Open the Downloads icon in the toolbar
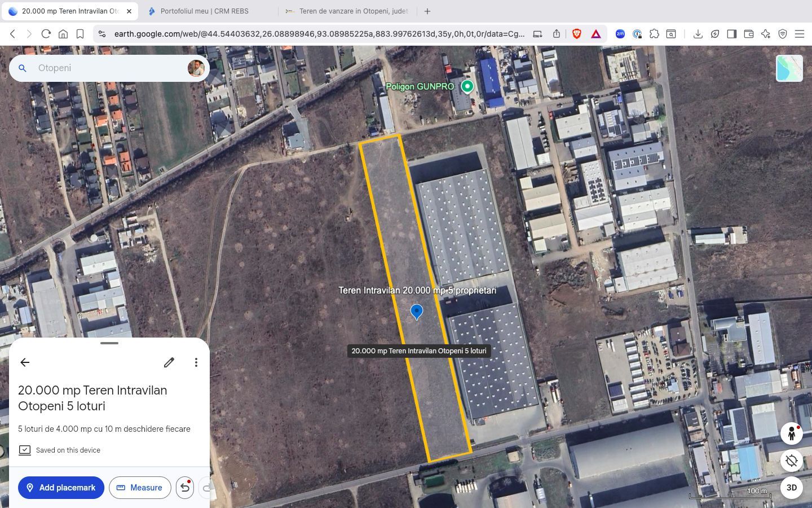 pos(698,34)
